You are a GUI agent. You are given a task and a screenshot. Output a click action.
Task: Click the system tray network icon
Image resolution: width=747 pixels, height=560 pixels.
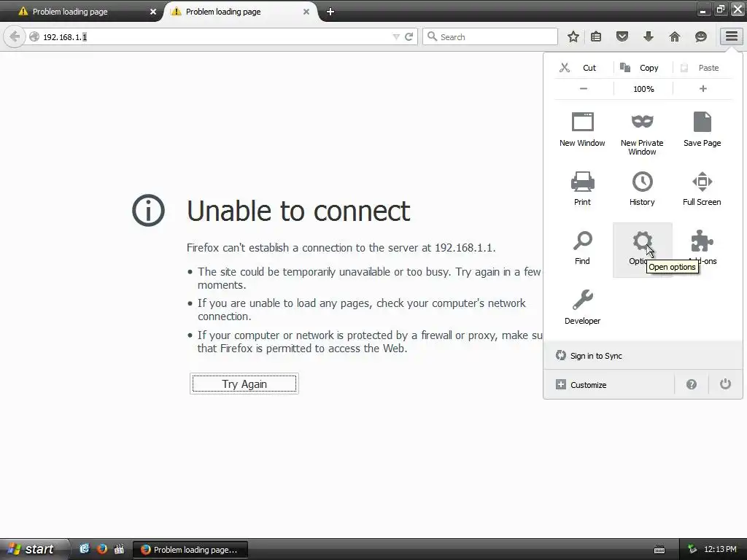click(692, 549)
